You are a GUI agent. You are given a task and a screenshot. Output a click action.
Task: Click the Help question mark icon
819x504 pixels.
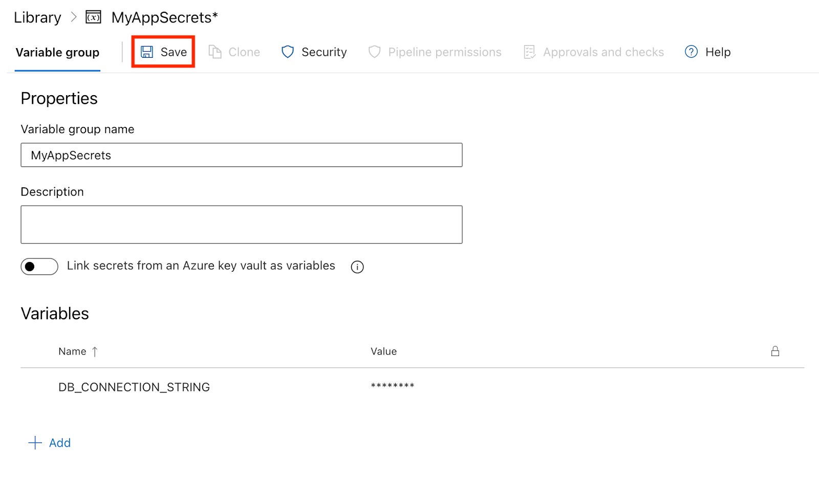tap(691, 52)
